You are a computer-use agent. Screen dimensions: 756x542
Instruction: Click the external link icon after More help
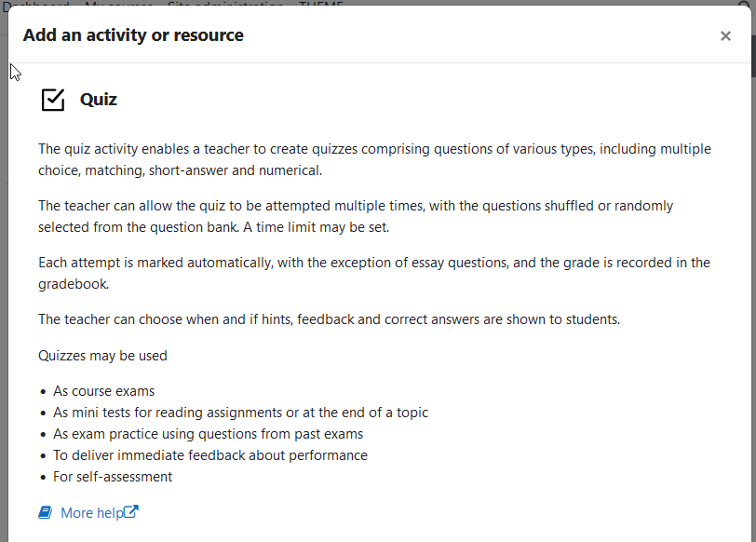[131, 511]
